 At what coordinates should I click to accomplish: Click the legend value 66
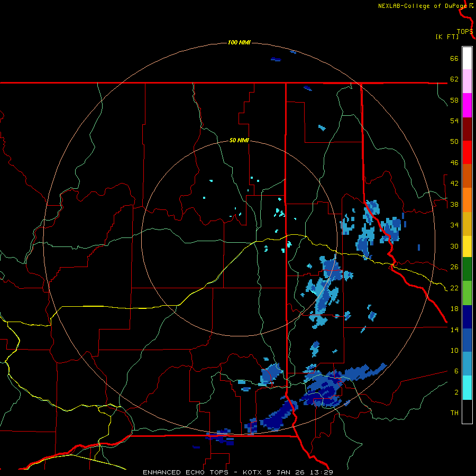(454, 58)
